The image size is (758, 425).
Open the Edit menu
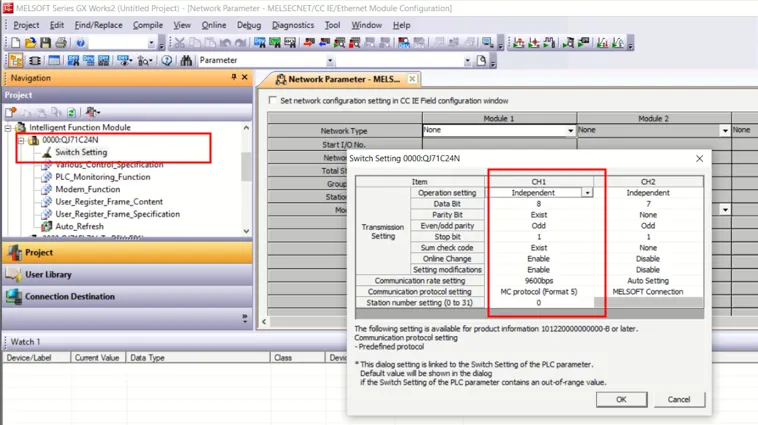coord(57,25)
